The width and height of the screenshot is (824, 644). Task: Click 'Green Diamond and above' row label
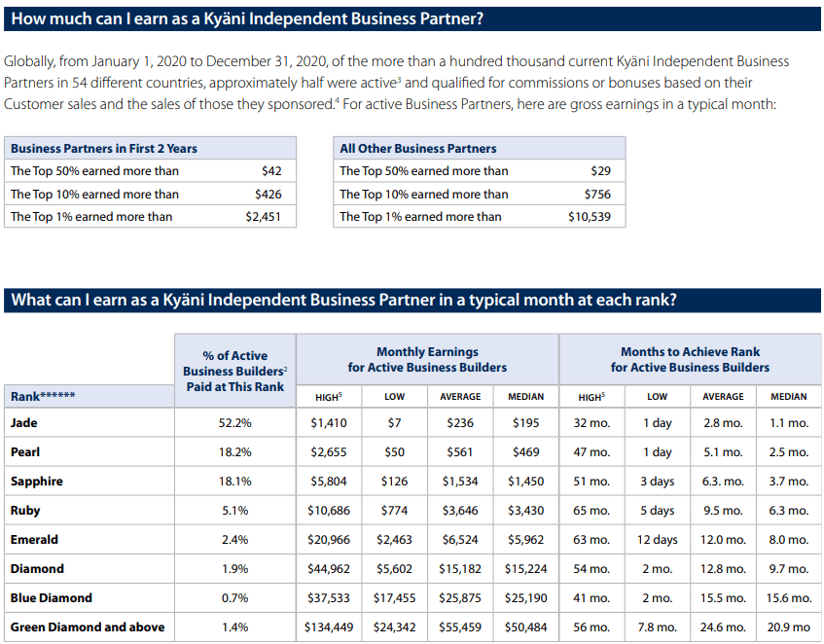pyautogui.click(x=88, y=627)
